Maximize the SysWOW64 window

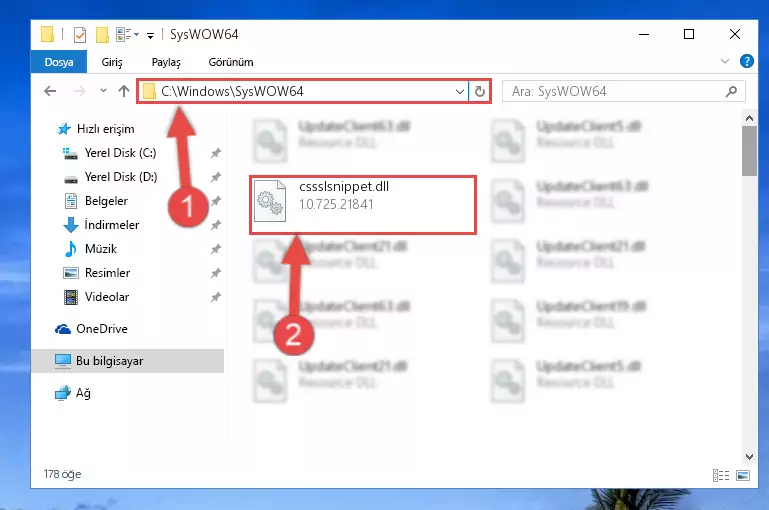689,34
